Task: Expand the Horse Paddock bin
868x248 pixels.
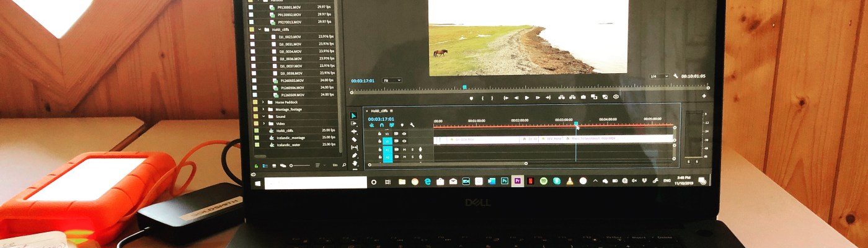Action: 263,102
